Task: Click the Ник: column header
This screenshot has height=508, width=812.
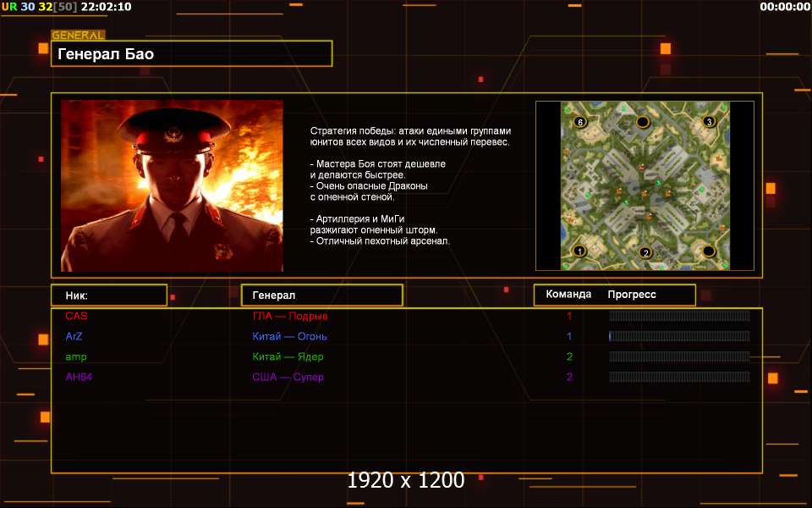Action: click(x=109, y=295)
